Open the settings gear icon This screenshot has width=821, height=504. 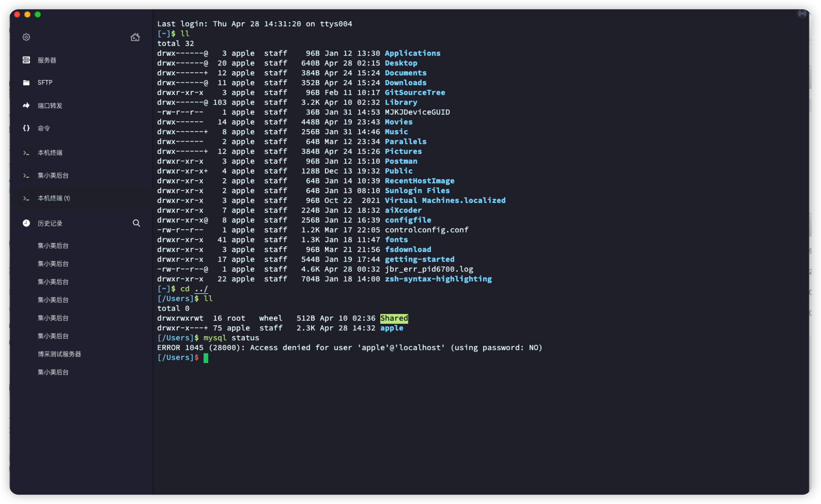click(26, 37)
